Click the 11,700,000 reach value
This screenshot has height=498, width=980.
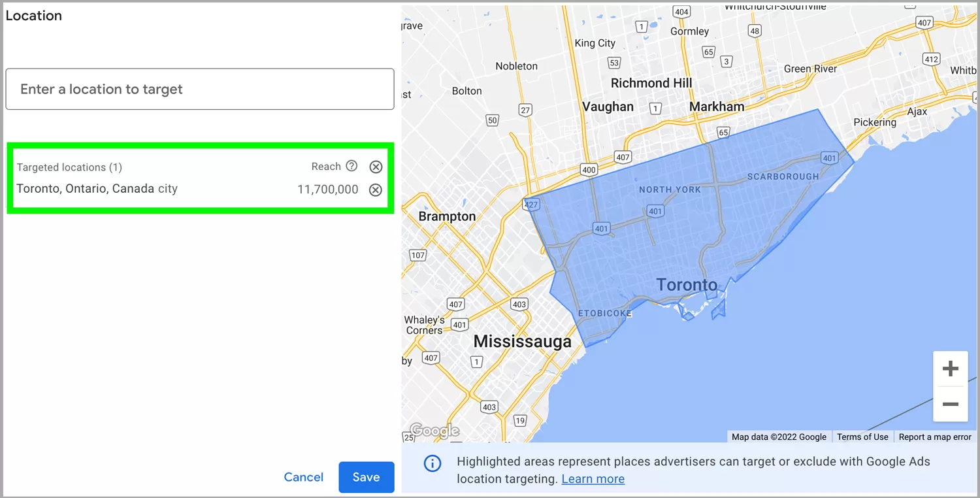[327, 190]
